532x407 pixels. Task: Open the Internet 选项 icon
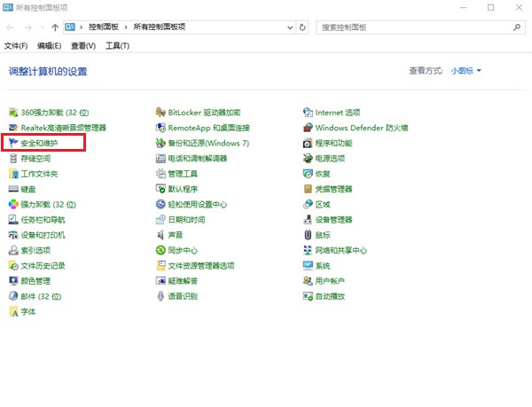308,113
